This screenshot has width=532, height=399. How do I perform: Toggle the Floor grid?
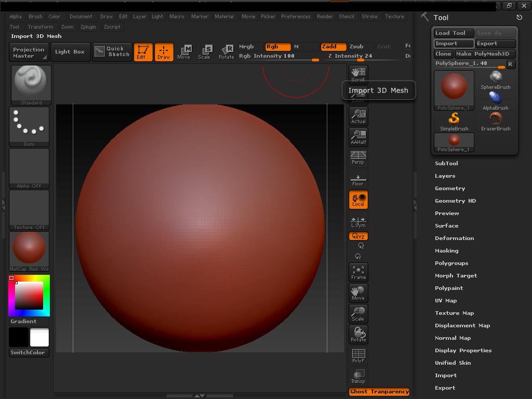358,179
